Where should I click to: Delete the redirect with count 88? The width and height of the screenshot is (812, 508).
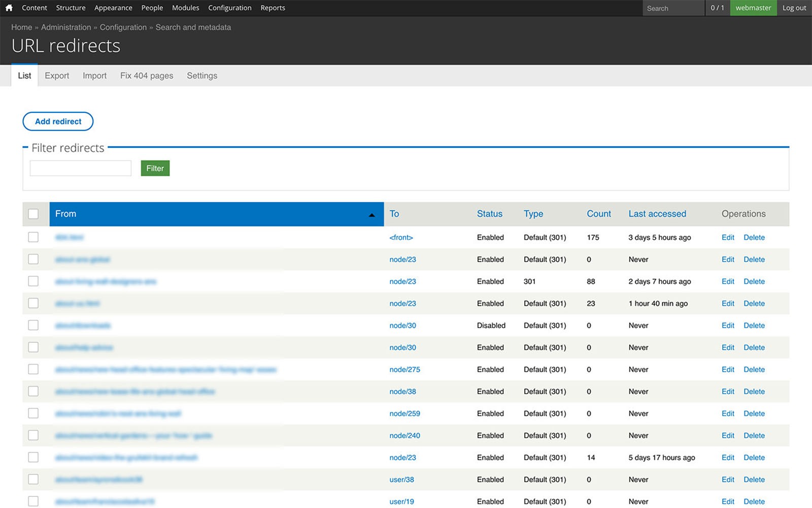754,281
